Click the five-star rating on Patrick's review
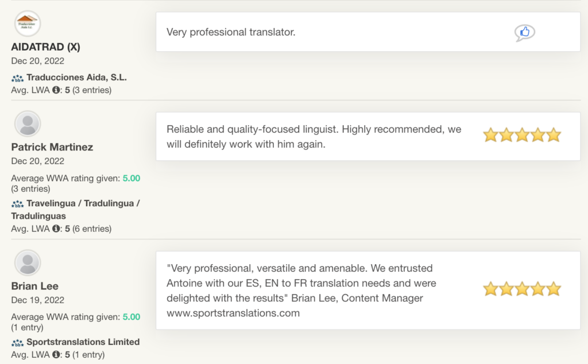The height and width of the screenshot is (364, 588). (x=521, y=135)
